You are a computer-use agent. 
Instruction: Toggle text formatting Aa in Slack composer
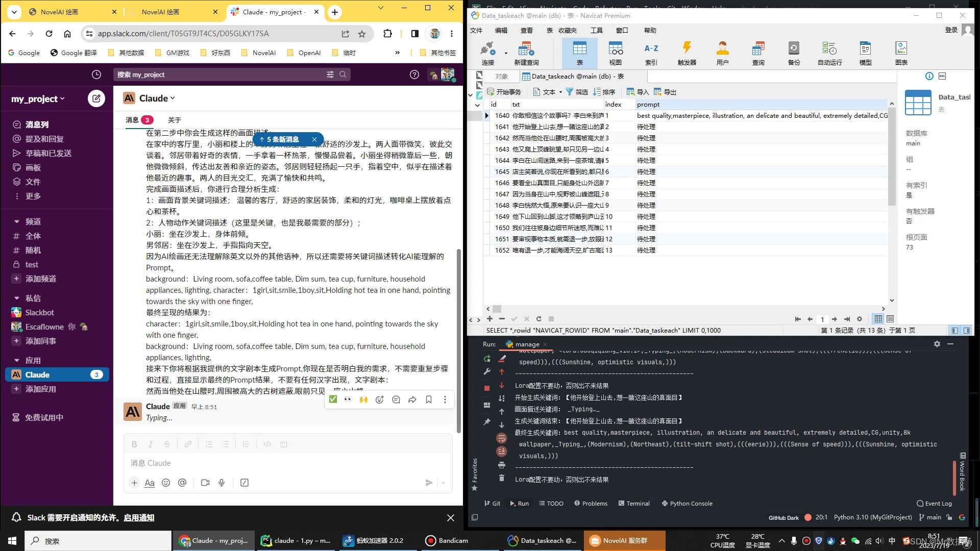[150, 483]
